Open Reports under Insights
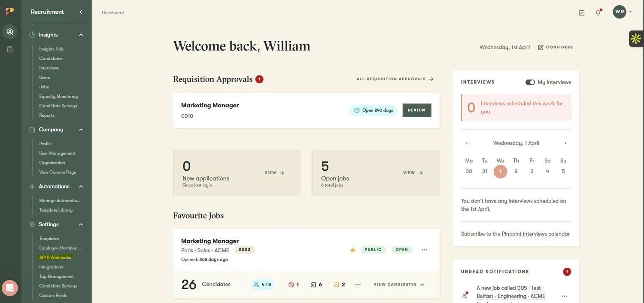This screenshot has height=303, width=644. click(47, 115)
